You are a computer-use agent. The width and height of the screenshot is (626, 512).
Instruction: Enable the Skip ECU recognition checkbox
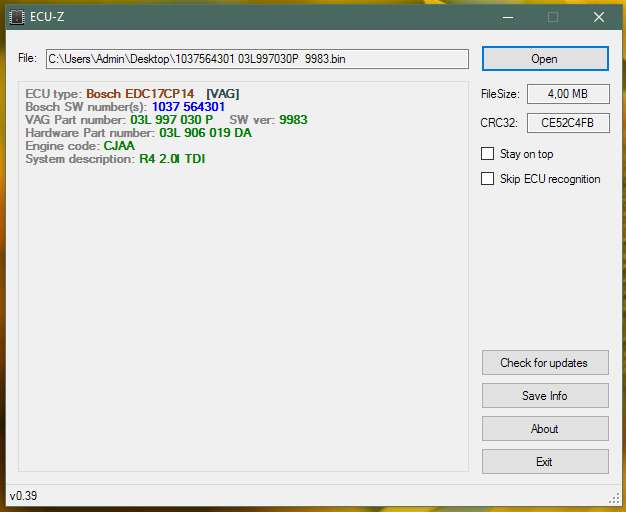pos(487,179)
